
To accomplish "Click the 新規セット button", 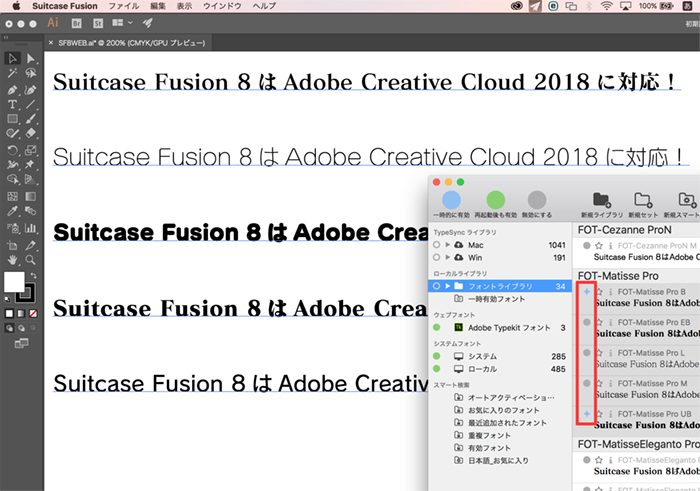I will click(x=643, y=200).
